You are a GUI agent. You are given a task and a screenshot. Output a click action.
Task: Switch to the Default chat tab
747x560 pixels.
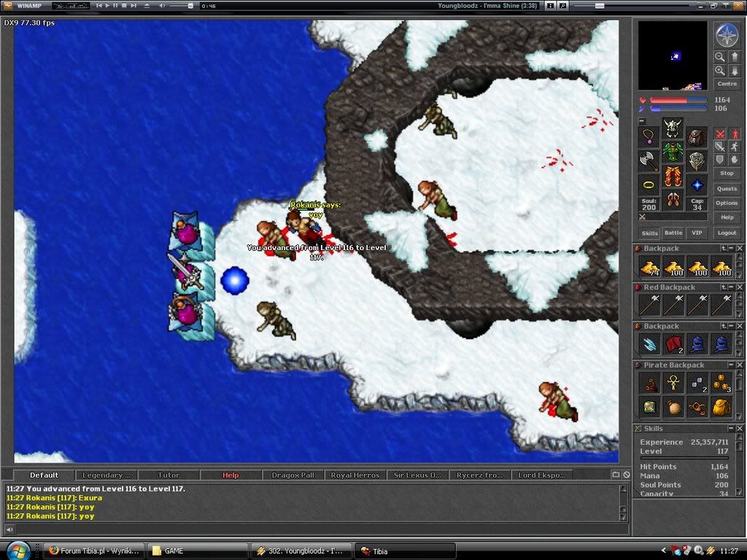pos(44,475)
